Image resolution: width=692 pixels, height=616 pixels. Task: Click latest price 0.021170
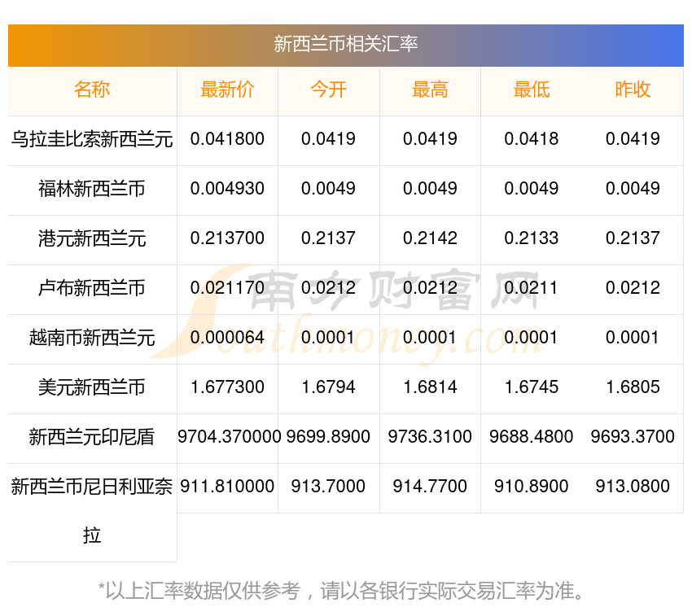(x=227, y=288)
